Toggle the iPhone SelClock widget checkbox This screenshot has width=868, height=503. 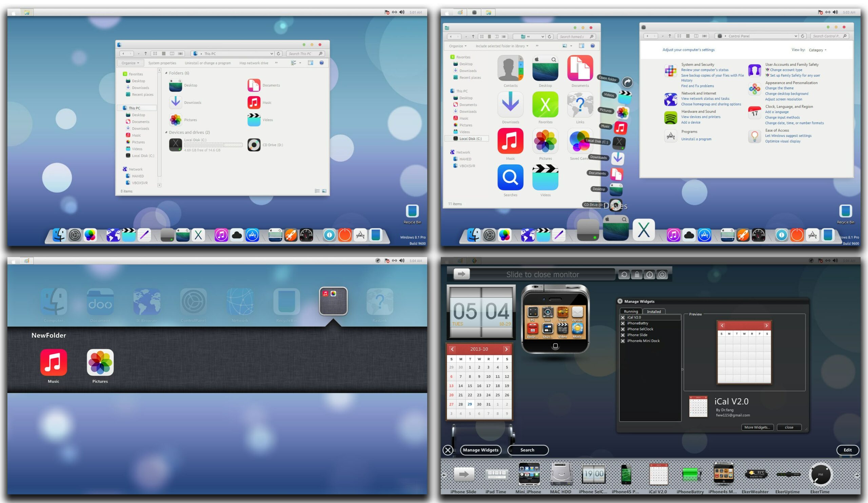(x=623, y=329)
